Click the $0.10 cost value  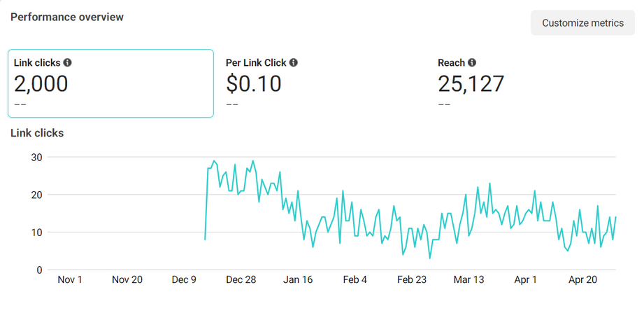coord(254,84)
